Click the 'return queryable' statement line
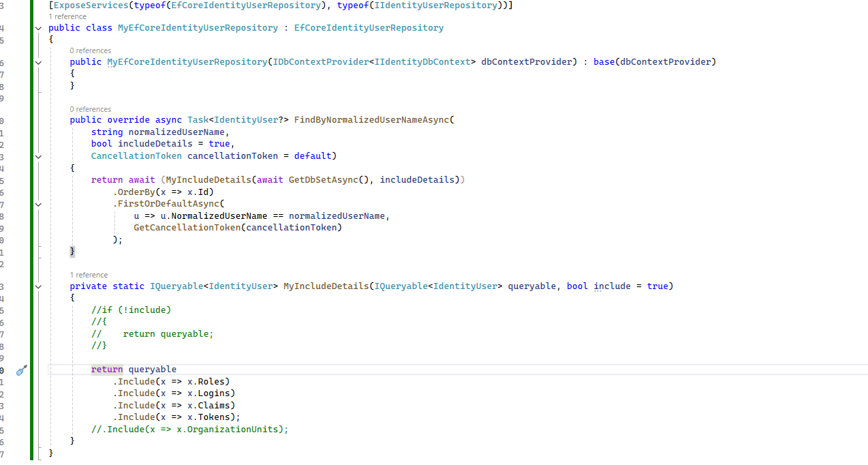The width and height of the screenshot is (868, 465). [134, 370]
